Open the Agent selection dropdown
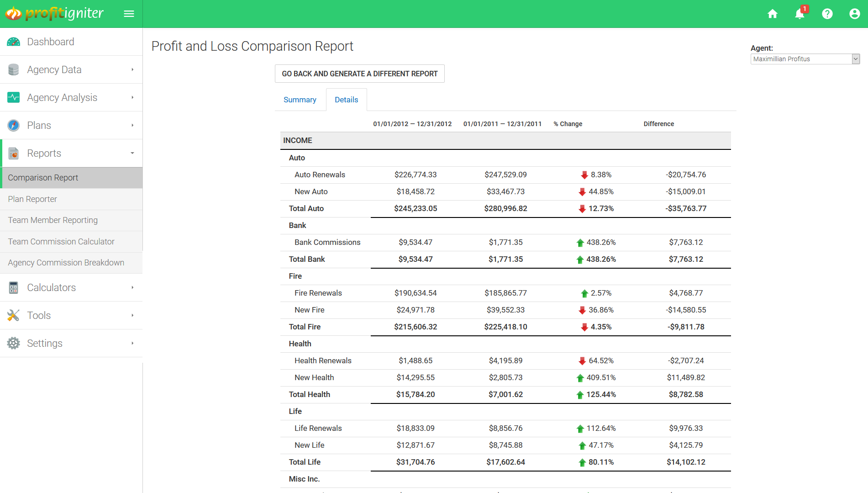This screenshot has width=868, height=493. 805,59
